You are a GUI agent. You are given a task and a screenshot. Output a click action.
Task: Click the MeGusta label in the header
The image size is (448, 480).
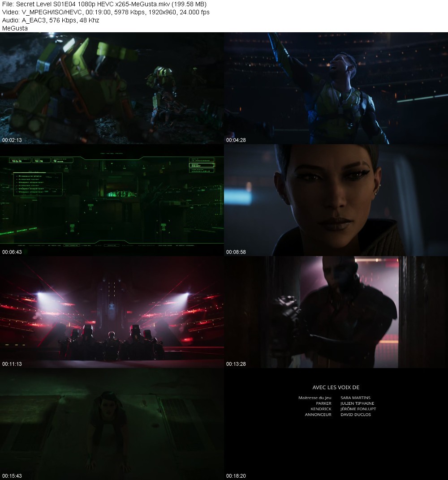point(15,28)
